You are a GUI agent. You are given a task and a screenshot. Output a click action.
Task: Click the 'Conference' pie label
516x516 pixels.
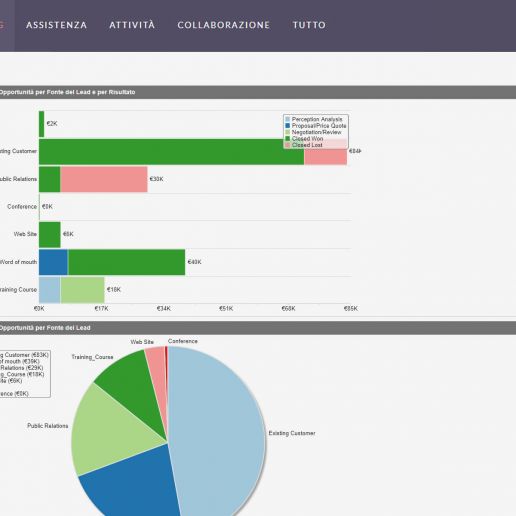183,341
